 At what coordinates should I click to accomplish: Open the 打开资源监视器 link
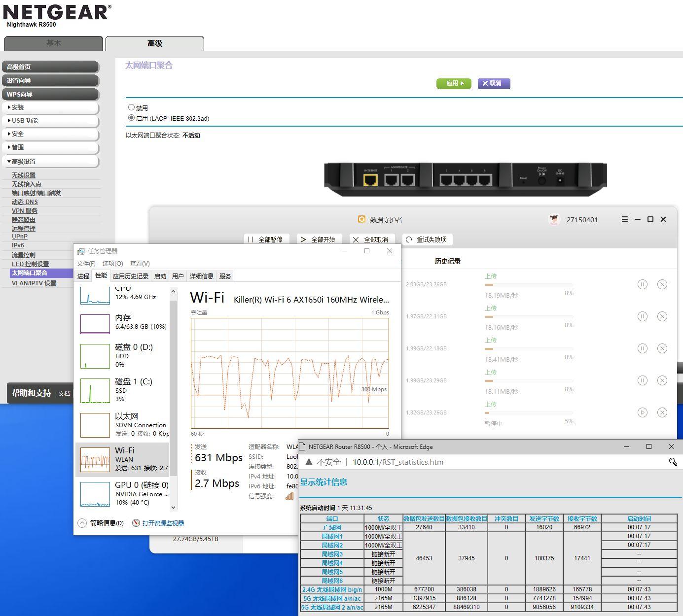tap(163, 523)
